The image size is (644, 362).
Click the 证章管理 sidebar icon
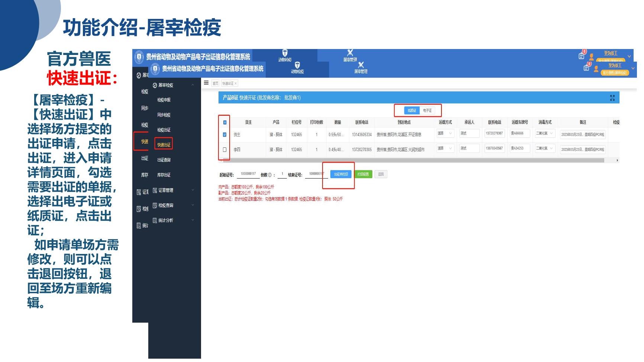point(155,190)
